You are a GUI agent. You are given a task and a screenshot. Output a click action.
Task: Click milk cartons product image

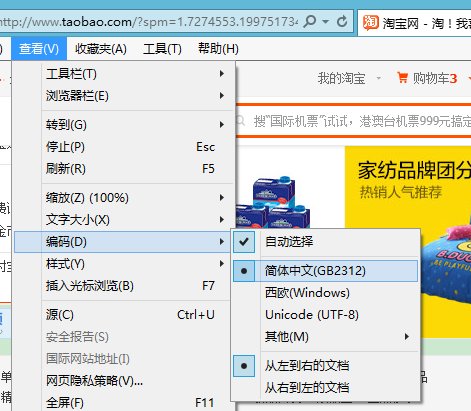(x=274, y=202)
